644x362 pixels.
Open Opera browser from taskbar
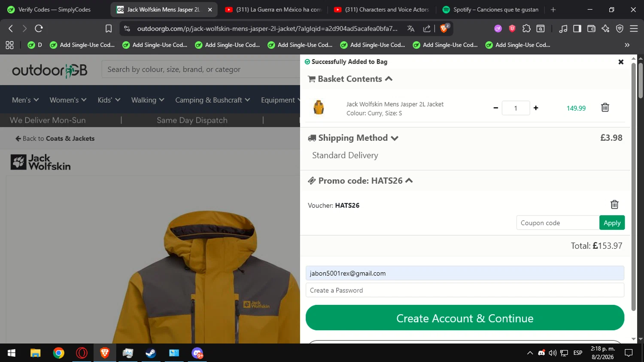point(82,353)
